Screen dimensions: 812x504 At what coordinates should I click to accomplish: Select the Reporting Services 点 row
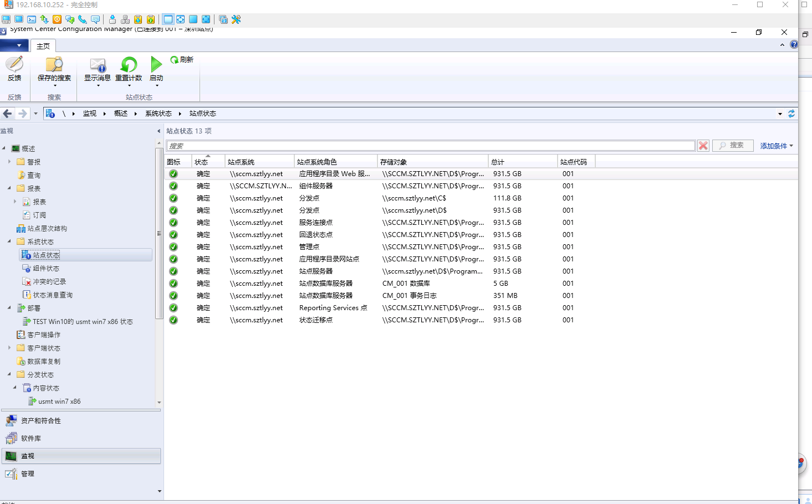click(481, 308)
